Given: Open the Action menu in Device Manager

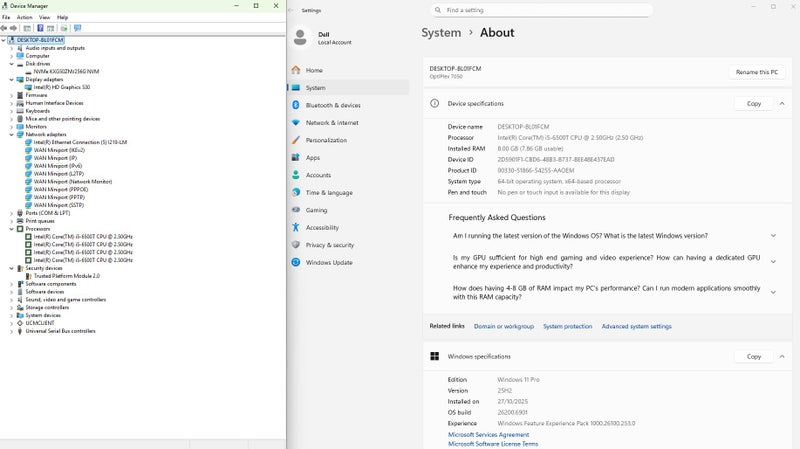Looking at the screenshot, I should click(24, 17).
